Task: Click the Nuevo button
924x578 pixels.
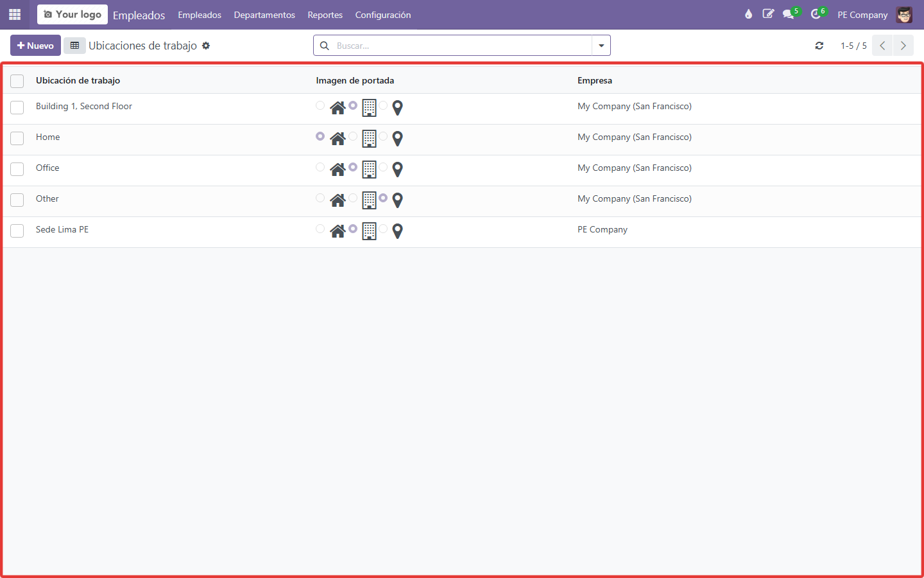Action: [x=35, y=46]
